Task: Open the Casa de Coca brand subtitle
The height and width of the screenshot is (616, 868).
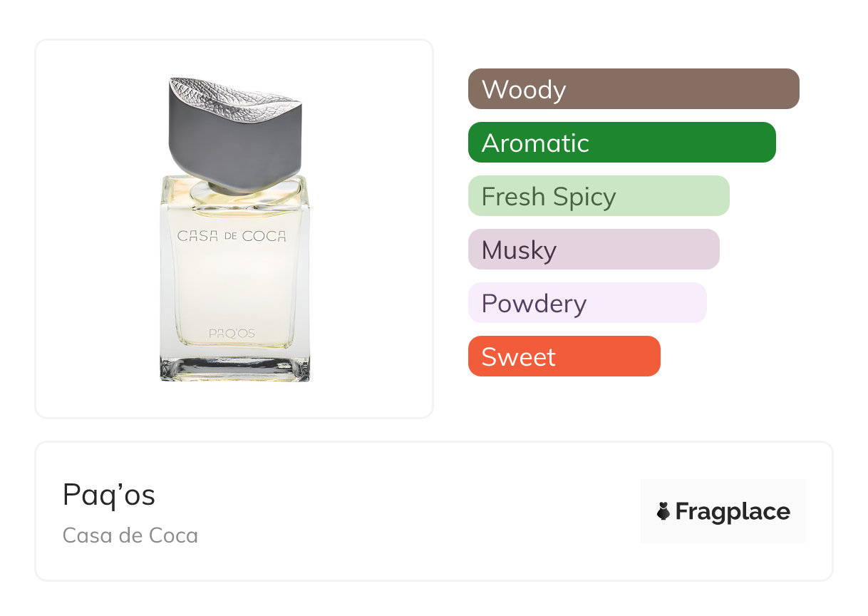Action: [130, 535]
